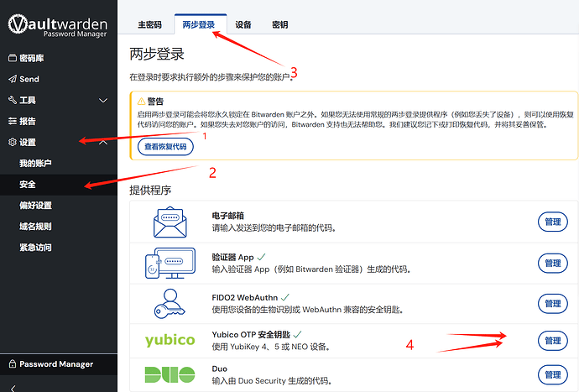Screen dimensions: 579x392
Task: Open the 设备 tab
Action: point(243,24)
